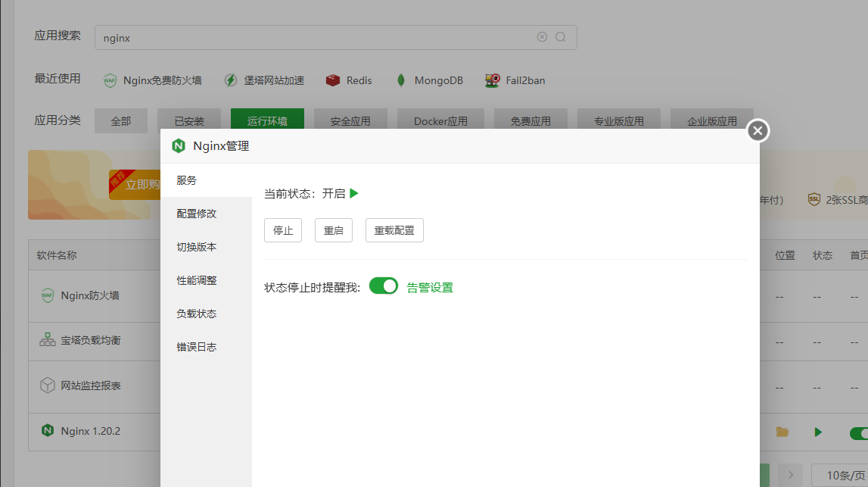The image size is (868, 487).
Task: Click the search magnifier icon
Action: point(561,36)
